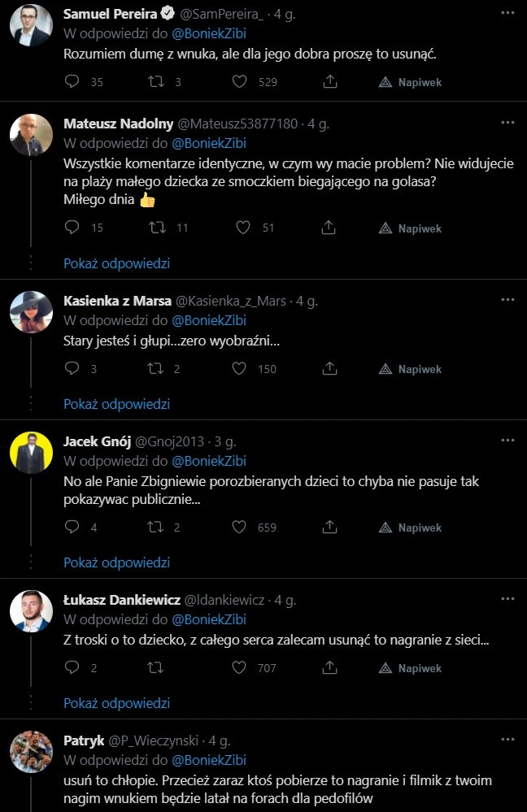The image size is (527, 812).
Task: Show replies under Jacek Gnój's tweet
Action: point(116,562)
